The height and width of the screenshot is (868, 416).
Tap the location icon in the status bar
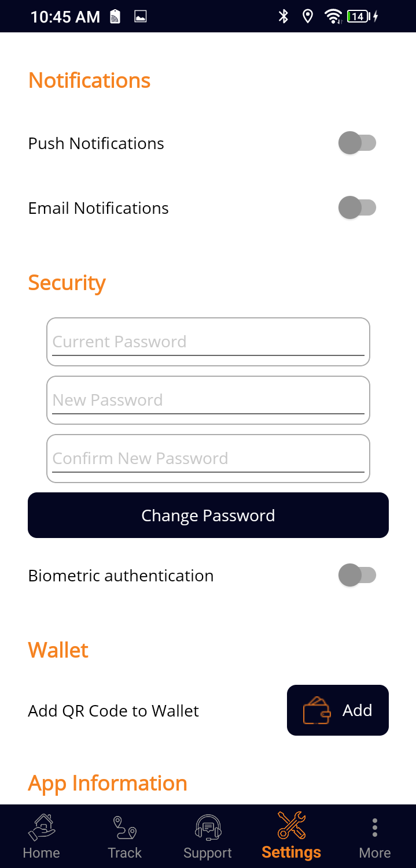pyautogui.click(x=307, y=16)
